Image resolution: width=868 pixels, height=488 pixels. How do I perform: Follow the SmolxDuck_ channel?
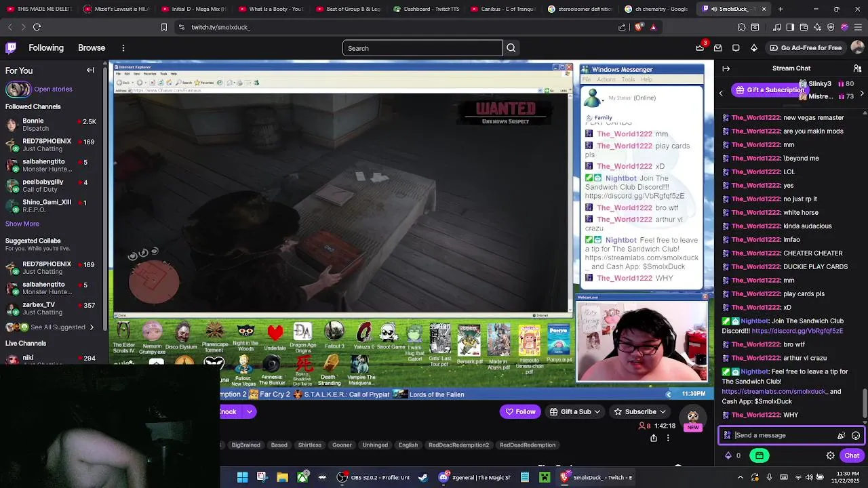pos(520,411)
